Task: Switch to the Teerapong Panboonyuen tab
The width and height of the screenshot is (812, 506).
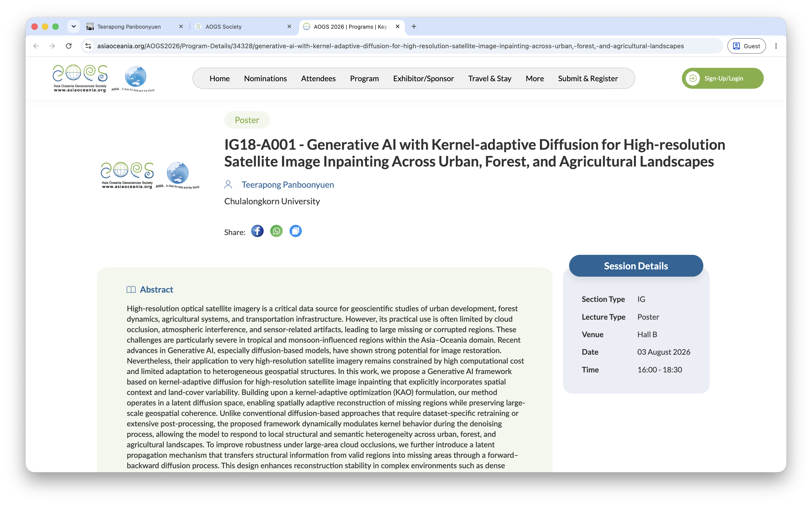Action: [135, 26]
